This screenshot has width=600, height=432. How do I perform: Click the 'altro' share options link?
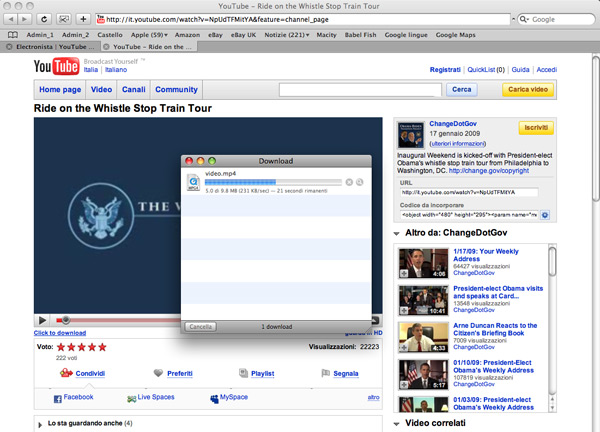[373, 397]
